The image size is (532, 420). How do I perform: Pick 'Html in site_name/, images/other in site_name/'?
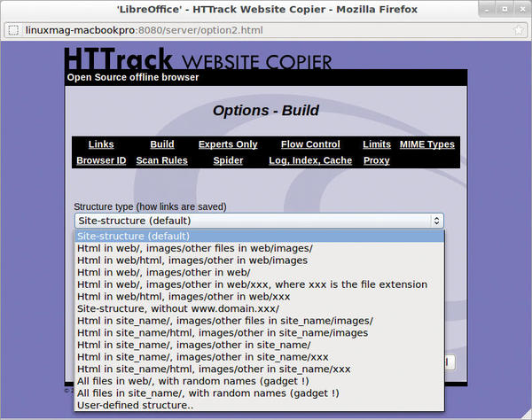(259, 345)
